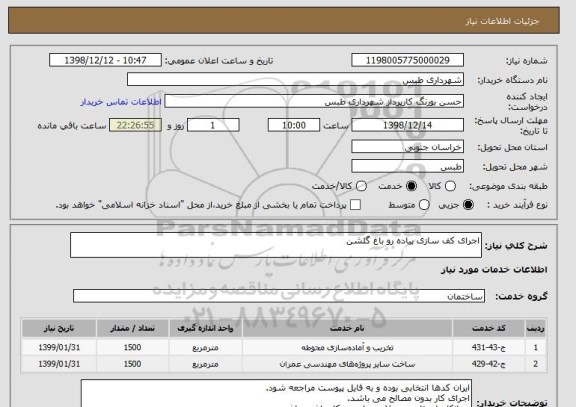Image resolution: width=576 pixels, height=407 pixels.
Task: Select the خدمت radio button
Action: click(411, 186)
